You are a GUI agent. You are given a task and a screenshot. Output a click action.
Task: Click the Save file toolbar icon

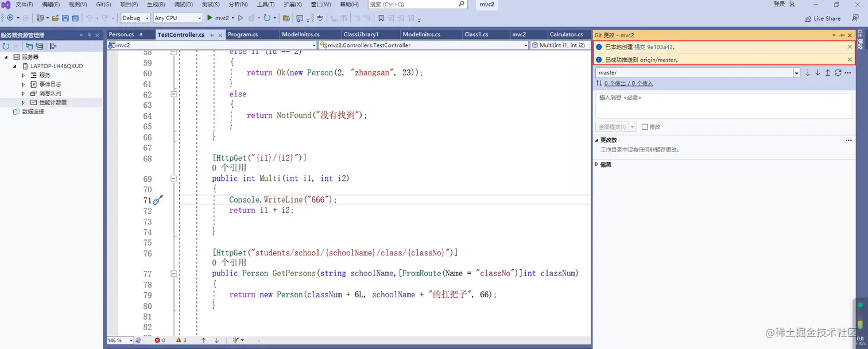pyautogui.click(x=65, y=18)
